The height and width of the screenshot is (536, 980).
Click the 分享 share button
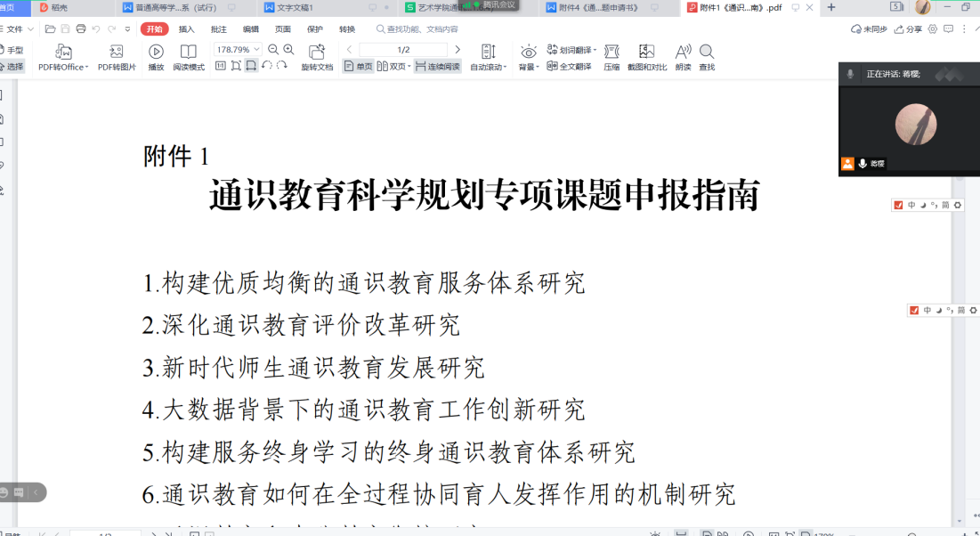908,29
